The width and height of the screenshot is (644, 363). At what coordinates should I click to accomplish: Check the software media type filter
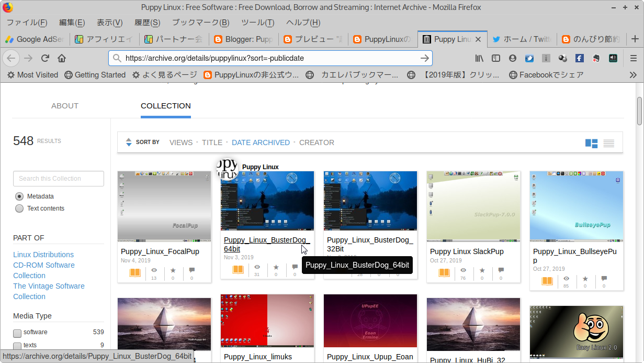click(x=17, y=333)
